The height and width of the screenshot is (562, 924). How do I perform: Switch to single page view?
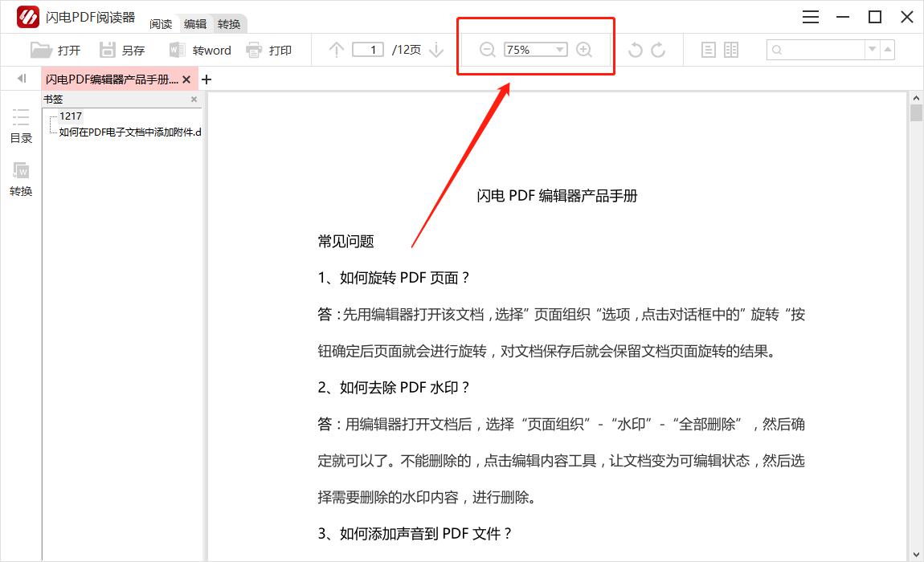click(708, 50)
